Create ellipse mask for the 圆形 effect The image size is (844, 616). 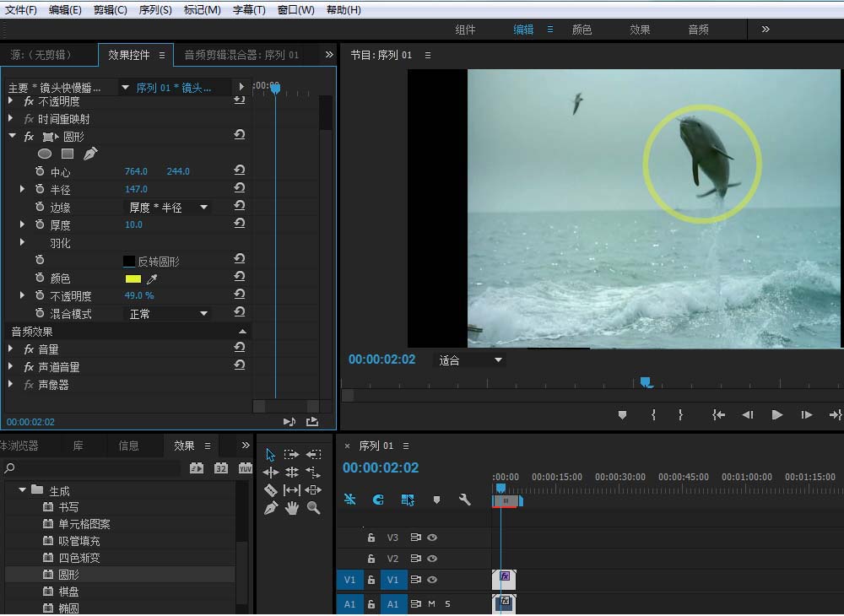tap(45, 154)
